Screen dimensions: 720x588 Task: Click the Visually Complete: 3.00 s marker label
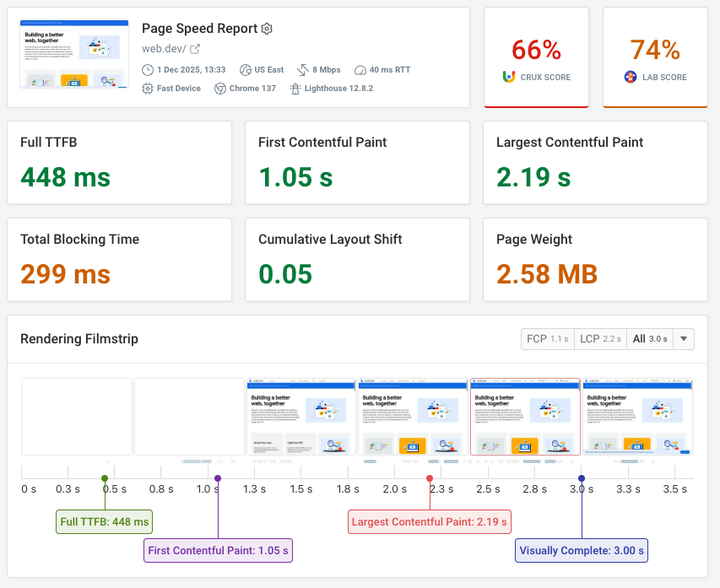pyautogui.click(x=581, y=550)
